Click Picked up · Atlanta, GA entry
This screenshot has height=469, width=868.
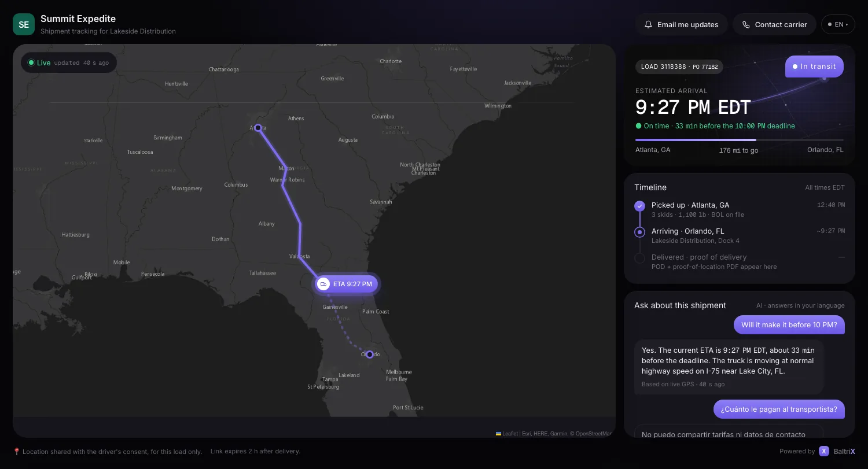click(740, 209)
